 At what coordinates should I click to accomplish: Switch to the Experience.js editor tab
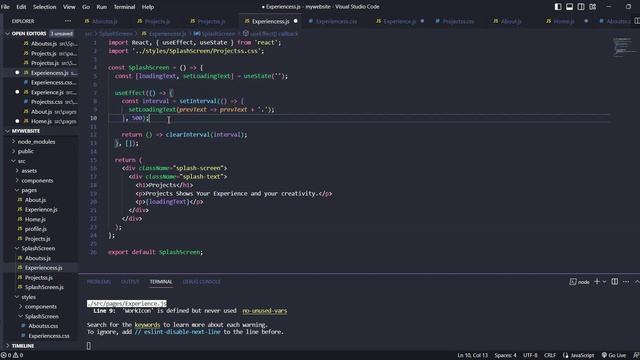pyautogui.click(x=399, y=21)
